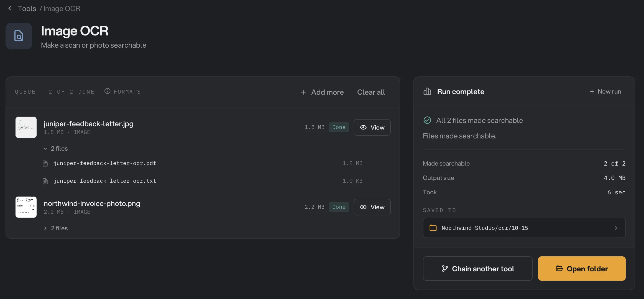The image size is (644, 299).
Task: View the juniper-feedback-letter.jpg result
Action: (x=372, y=127)
